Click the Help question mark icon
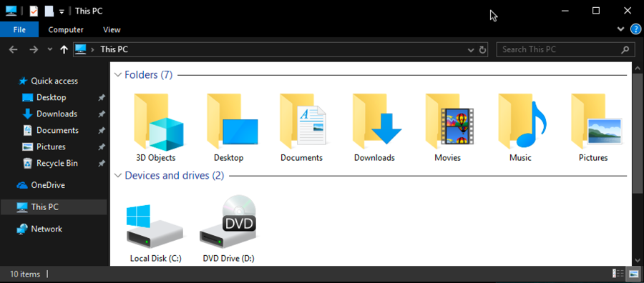The height and width of the screenshot is (283, 644). coord(635,29)
